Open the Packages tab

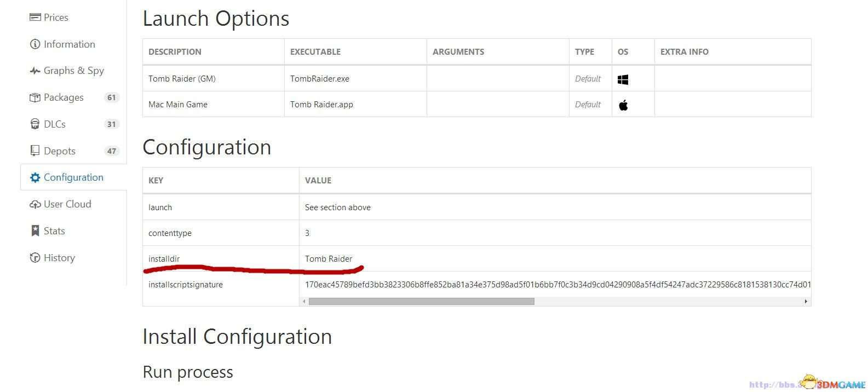73,97
